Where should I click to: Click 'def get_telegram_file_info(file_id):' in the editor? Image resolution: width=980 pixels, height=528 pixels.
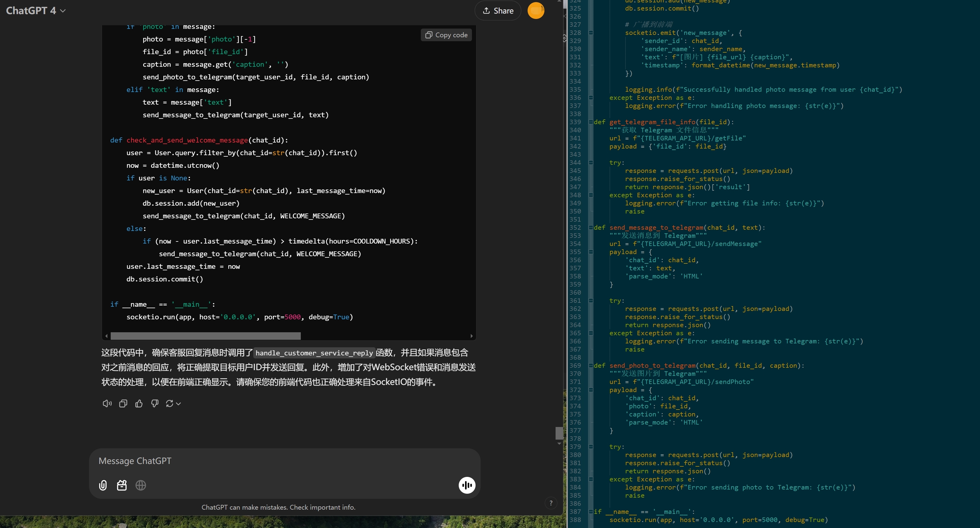[x=664, y=122]
